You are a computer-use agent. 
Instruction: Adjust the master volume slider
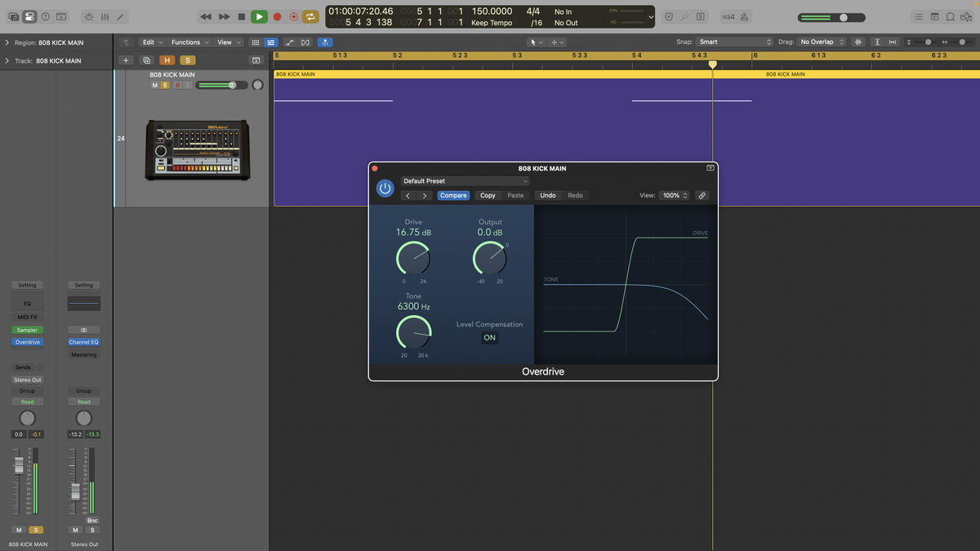click(x=831, y=17)
